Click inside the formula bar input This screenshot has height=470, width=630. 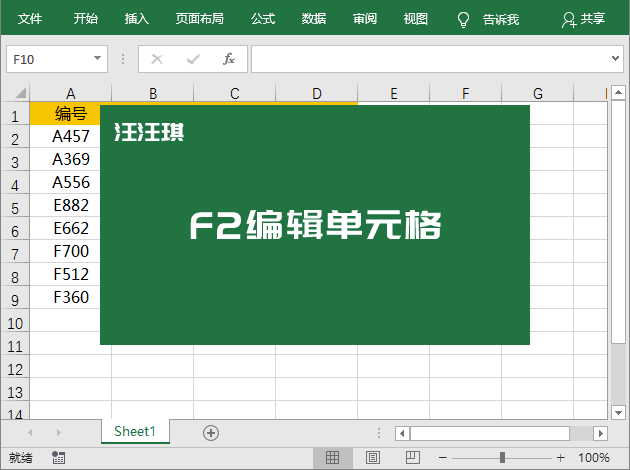pyautogui.click(x=430, y=59)
